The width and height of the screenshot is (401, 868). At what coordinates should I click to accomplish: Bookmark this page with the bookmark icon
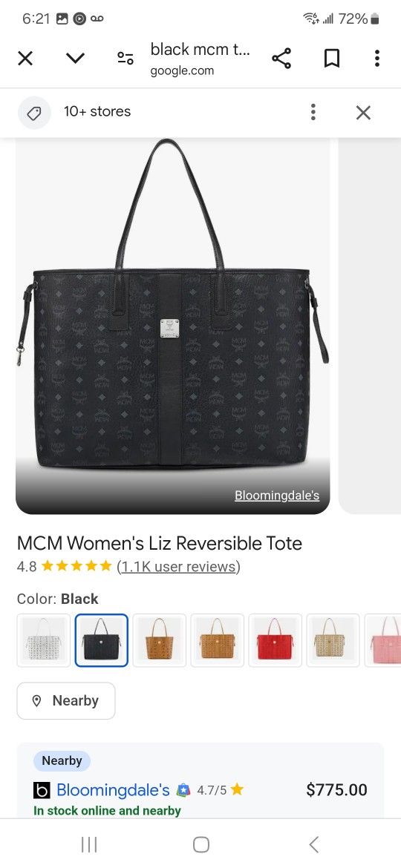[331, 58]
